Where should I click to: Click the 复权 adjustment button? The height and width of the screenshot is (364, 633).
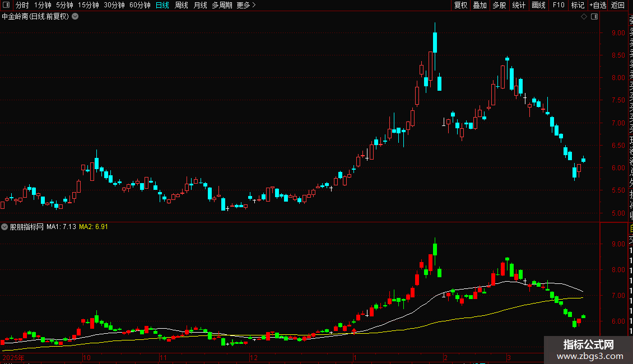coord(460,5)
